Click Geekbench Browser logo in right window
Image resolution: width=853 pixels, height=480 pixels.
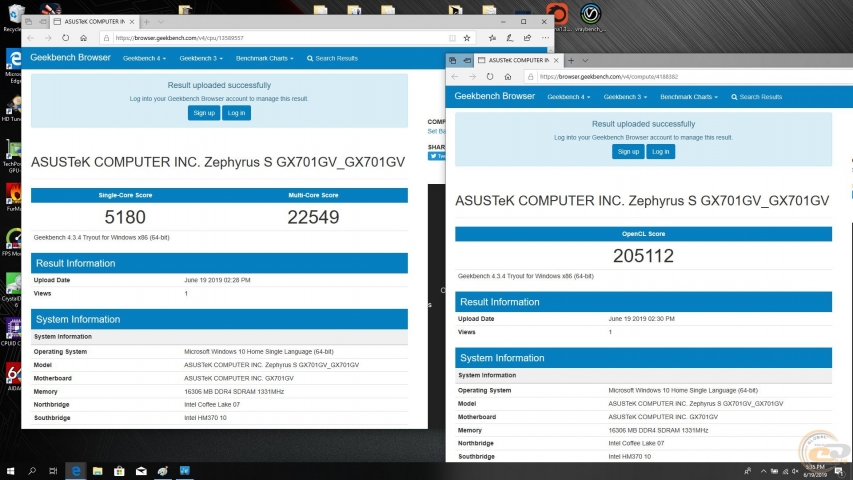(495, 96)
